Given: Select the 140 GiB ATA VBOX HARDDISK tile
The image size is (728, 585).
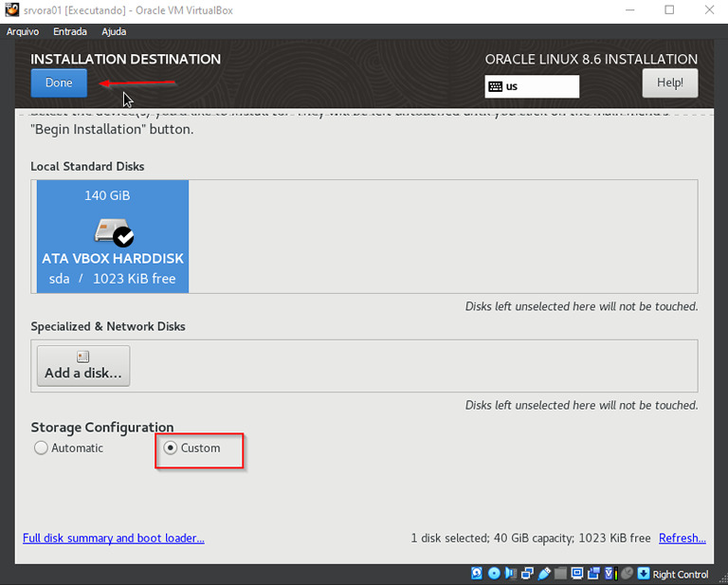Looking at the screenshot, I should click(113, 236).
